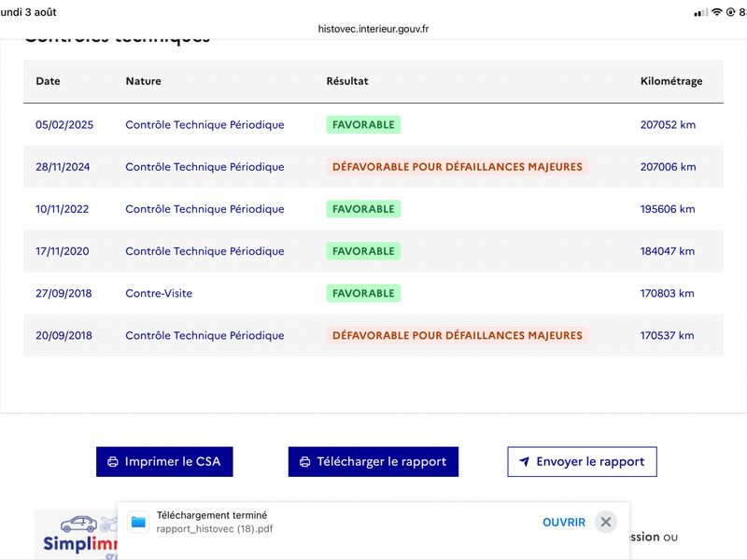The width and height of the screenshot is (747, 560).
Task: Select the Résultat column header
Action: [347, 81]
